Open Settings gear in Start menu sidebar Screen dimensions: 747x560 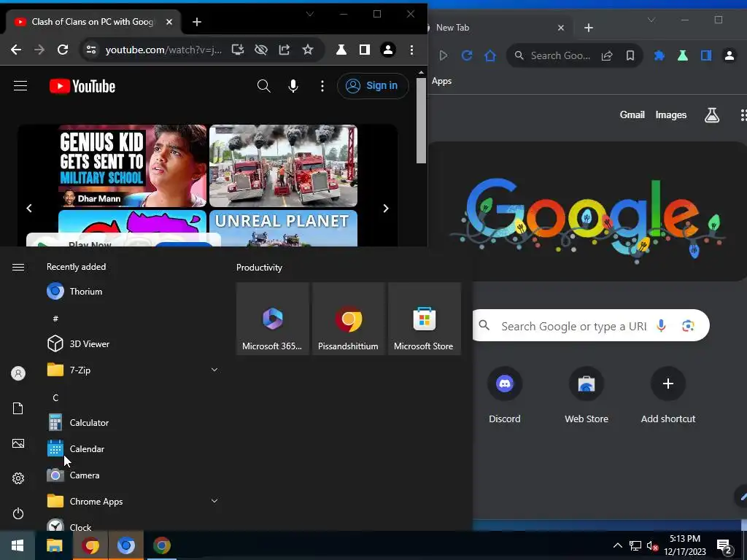click(18, 478)
